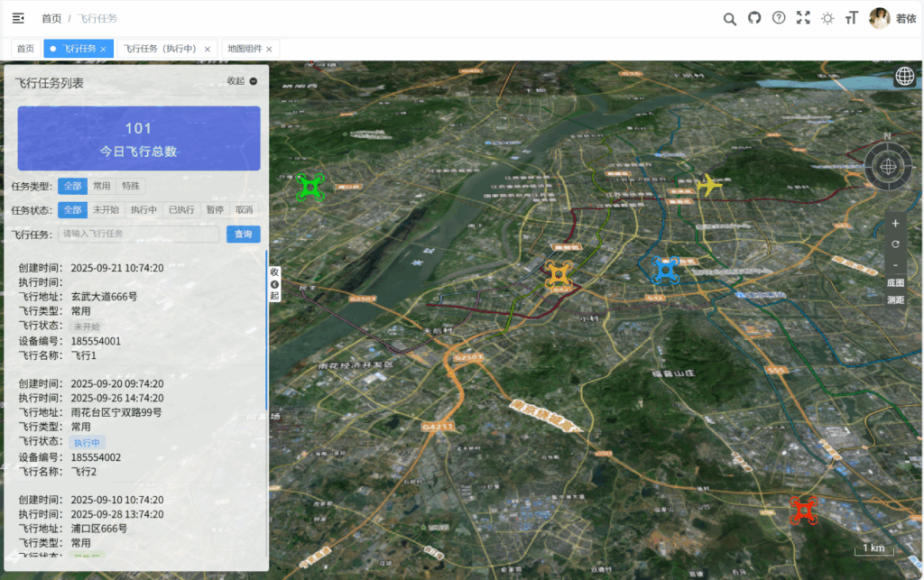Select 已执行 task status filter
924x580 pixels.
point(181,210)
